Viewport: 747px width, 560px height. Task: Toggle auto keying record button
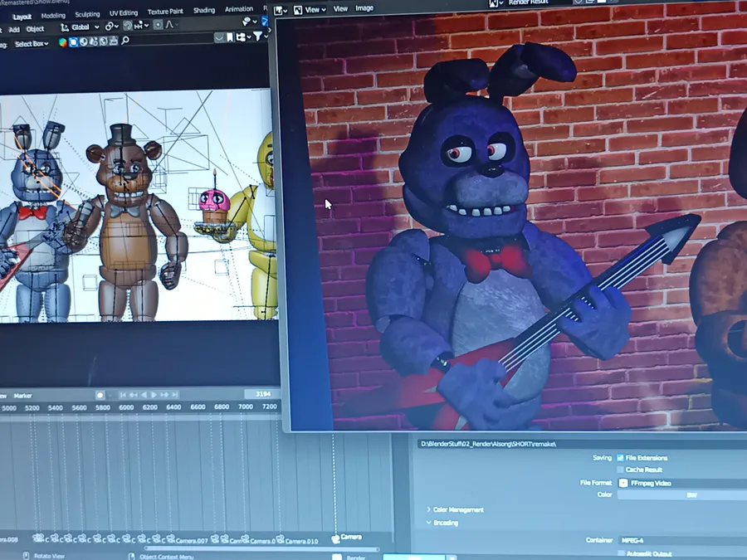point(100,395)
